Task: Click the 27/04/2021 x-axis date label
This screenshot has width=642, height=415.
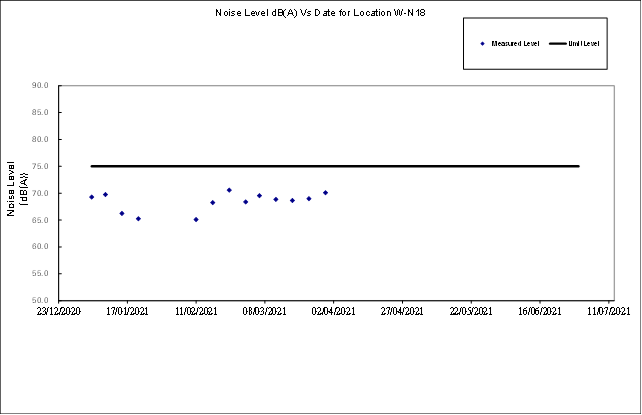Action: tap(402, 312)
